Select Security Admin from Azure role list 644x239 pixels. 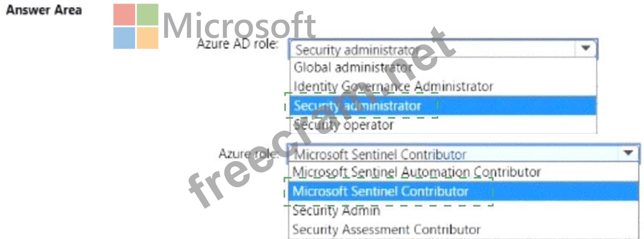tap(336, 211)
